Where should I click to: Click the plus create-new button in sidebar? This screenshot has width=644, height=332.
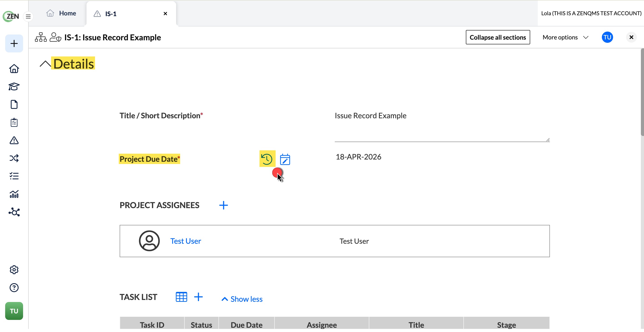[14, 43]
